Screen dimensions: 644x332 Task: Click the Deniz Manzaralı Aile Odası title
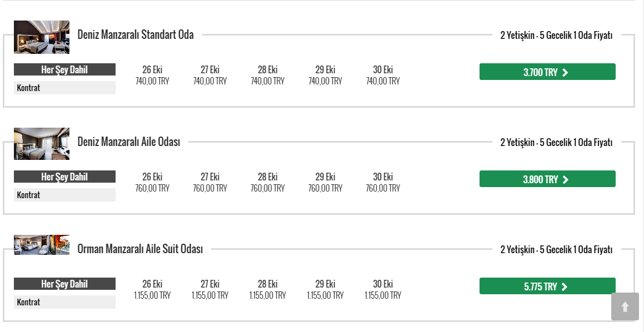[x=129, y=142]
